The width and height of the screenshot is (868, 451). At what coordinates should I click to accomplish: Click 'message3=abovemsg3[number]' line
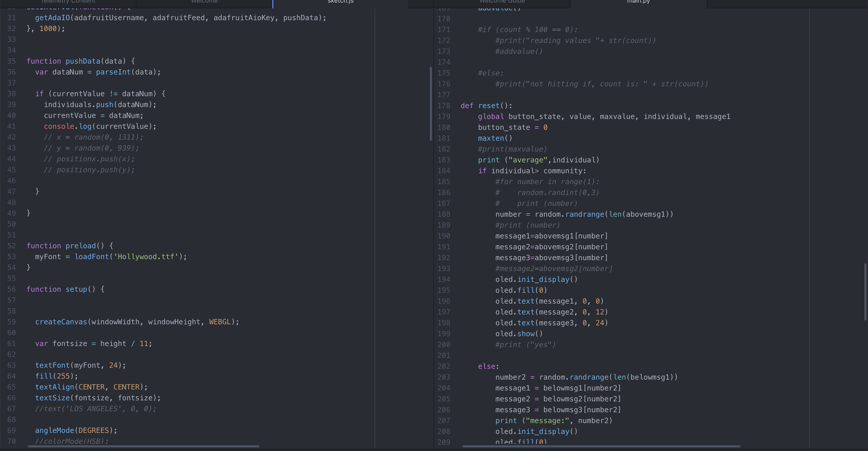(x=552, y=258)
